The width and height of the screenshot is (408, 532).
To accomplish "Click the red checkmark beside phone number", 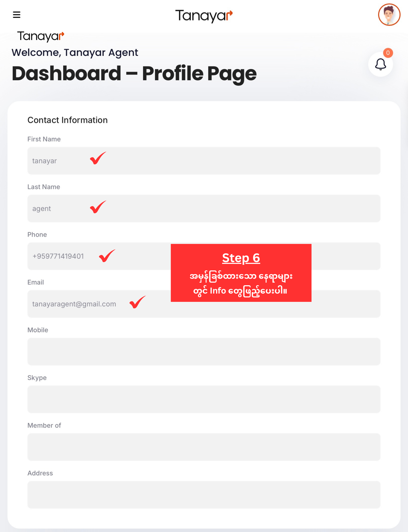I will tap(107, 256).
